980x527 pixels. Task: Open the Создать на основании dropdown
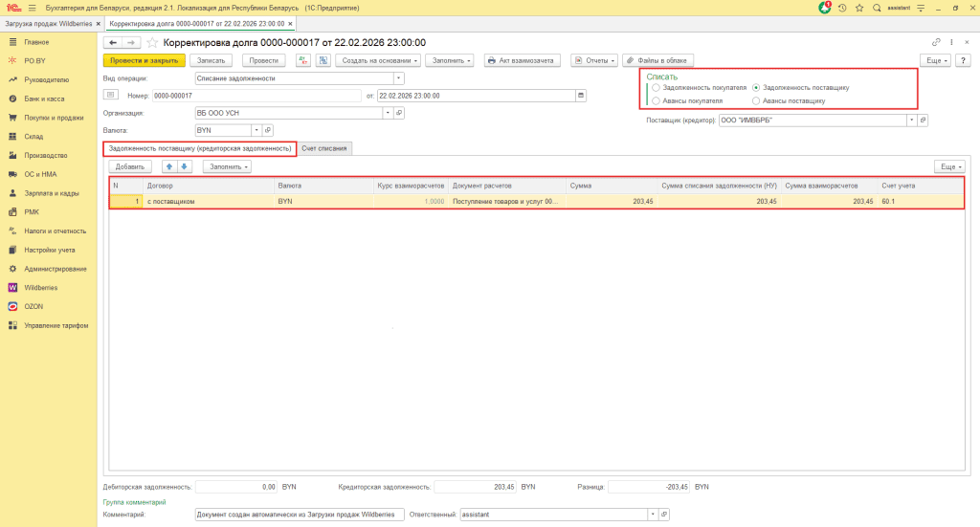pyautogui.click(x=380, y=60)
